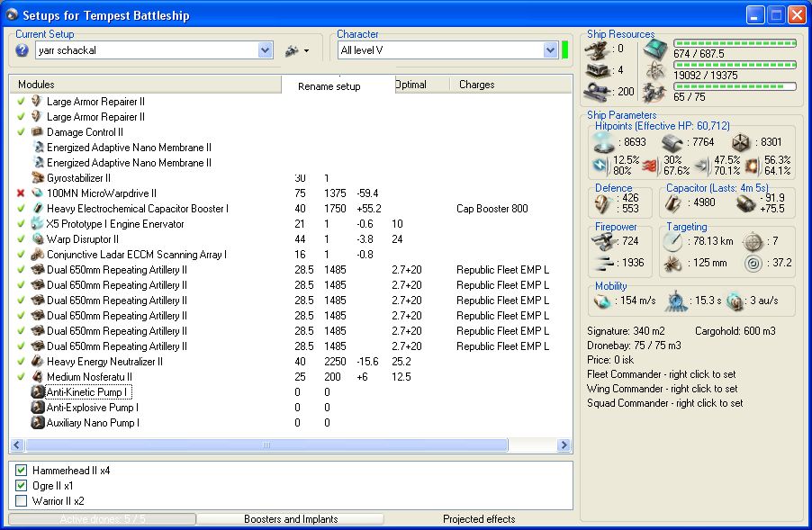Click the Heavy Energy Neutralizer II icon

click(37, 362)
